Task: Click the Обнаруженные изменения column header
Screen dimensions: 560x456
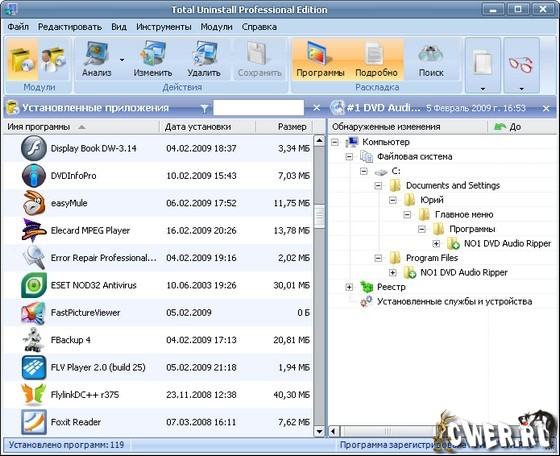Action: [x=408, y=127]
